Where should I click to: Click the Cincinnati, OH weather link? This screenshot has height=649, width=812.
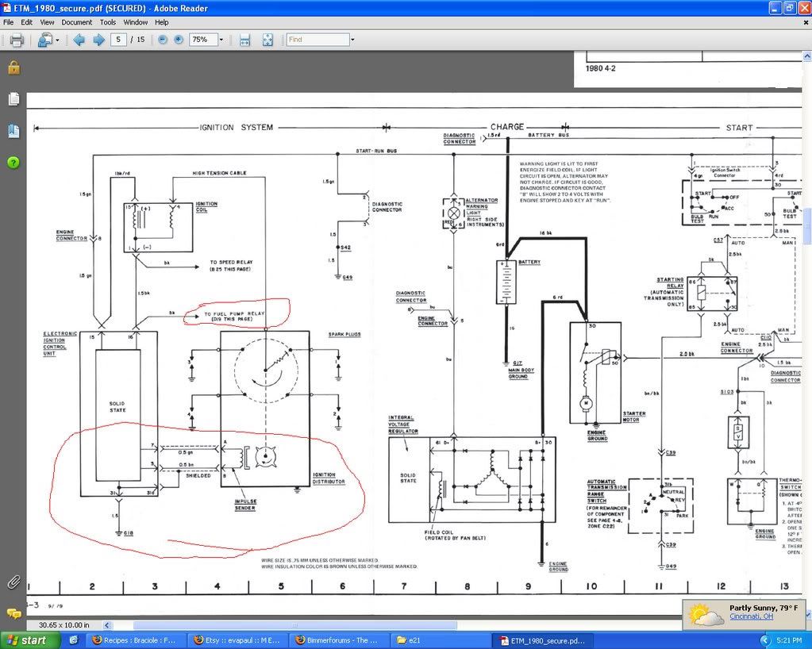pos(751,616)
